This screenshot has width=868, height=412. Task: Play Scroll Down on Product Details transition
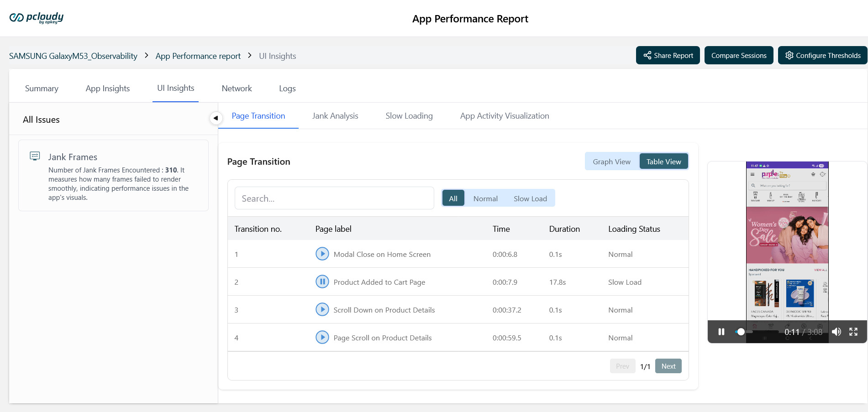(x=322, y=309)
